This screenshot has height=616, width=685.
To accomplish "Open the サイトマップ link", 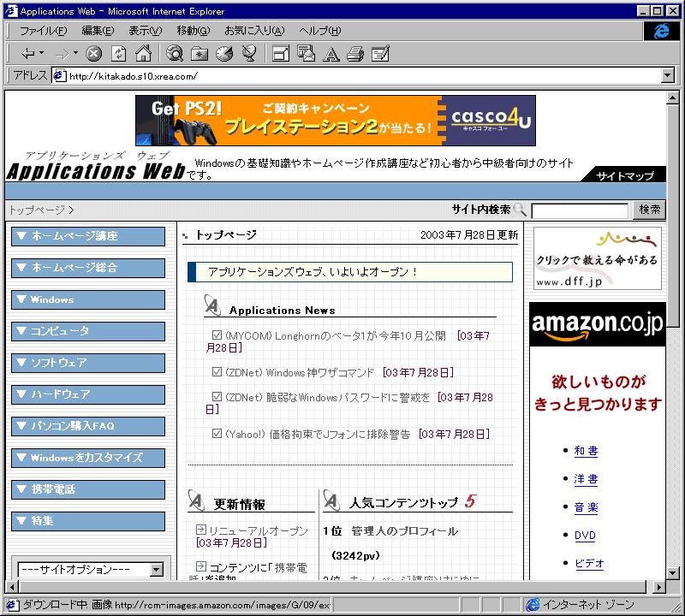I will [625, 175].
